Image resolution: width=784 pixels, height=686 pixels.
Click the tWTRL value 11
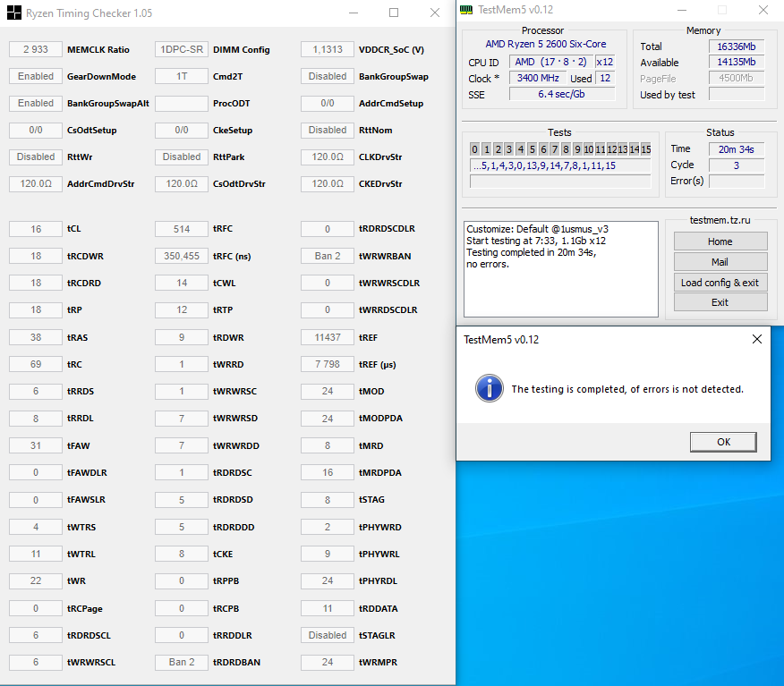click(36, 554)
